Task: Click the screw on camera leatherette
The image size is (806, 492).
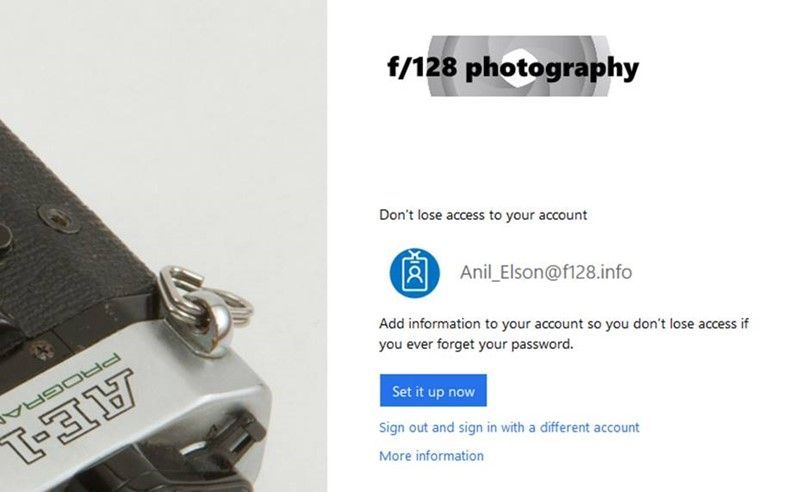Action: 59,219
